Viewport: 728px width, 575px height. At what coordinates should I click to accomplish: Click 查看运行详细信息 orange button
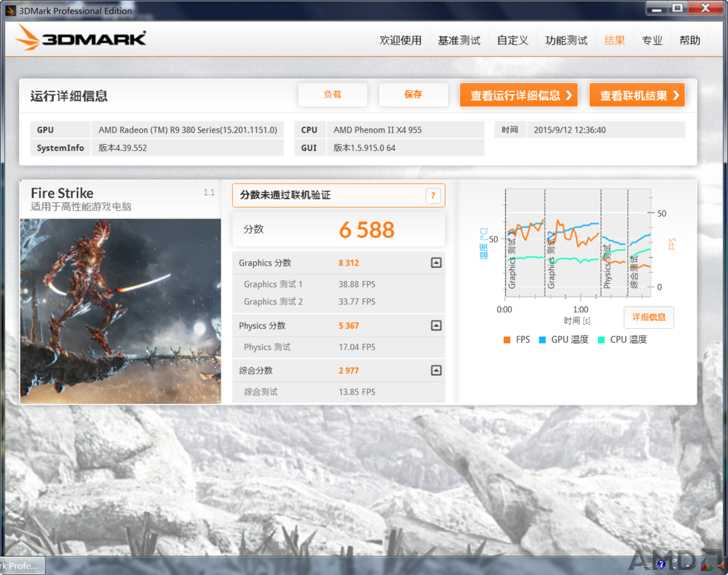click(x=518, y=95)
